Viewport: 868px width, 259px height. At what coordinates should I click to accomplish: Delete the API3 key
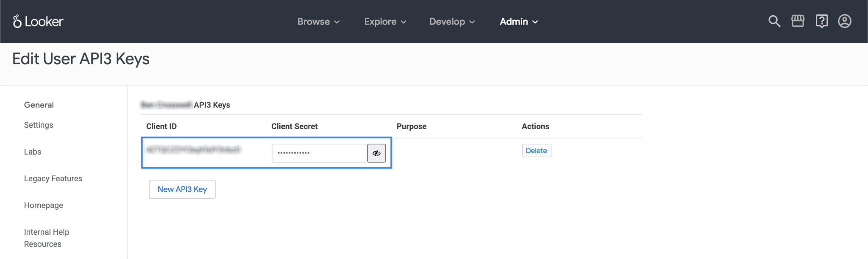pos(537,151)
